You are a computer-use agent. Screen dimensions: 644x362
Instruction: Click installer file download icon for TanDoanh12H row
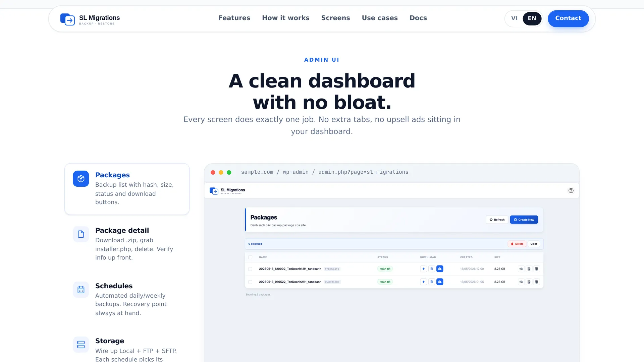(432, 269)
